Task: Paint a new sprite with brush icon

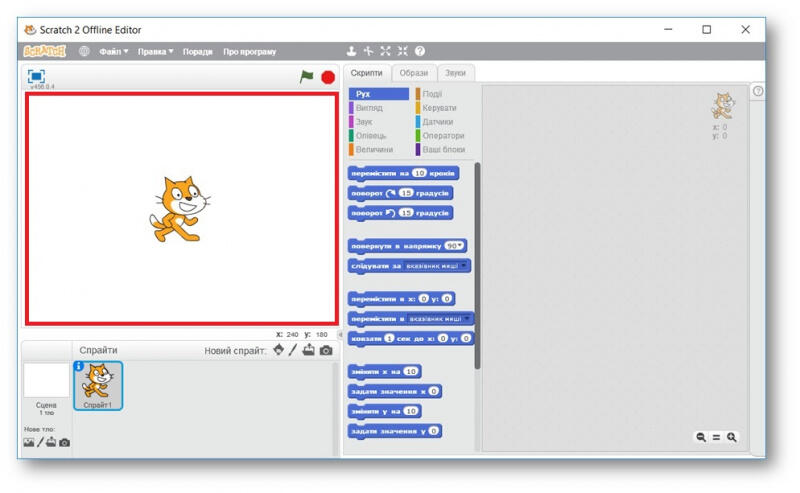Action: 293,350
